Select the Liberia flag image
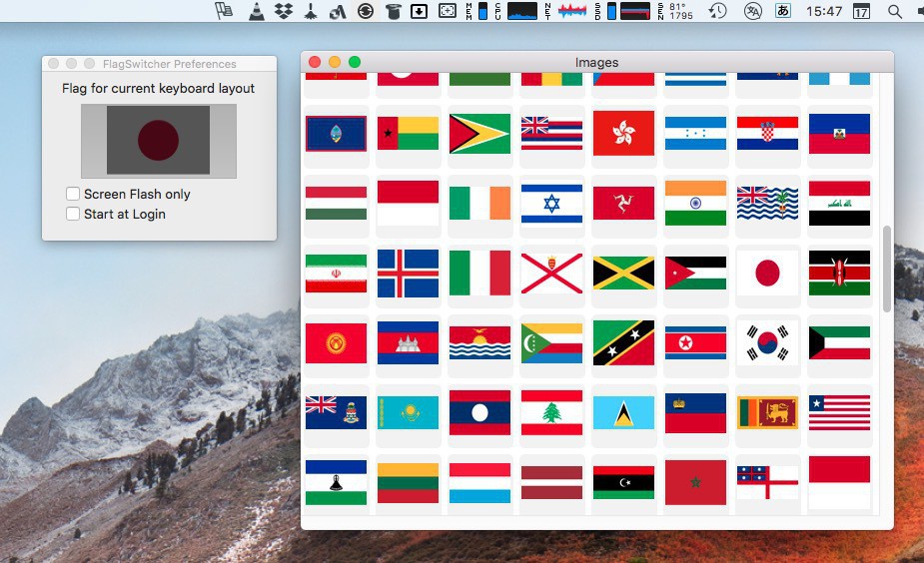The image size is (924, 563). click(x=839, y=412)
